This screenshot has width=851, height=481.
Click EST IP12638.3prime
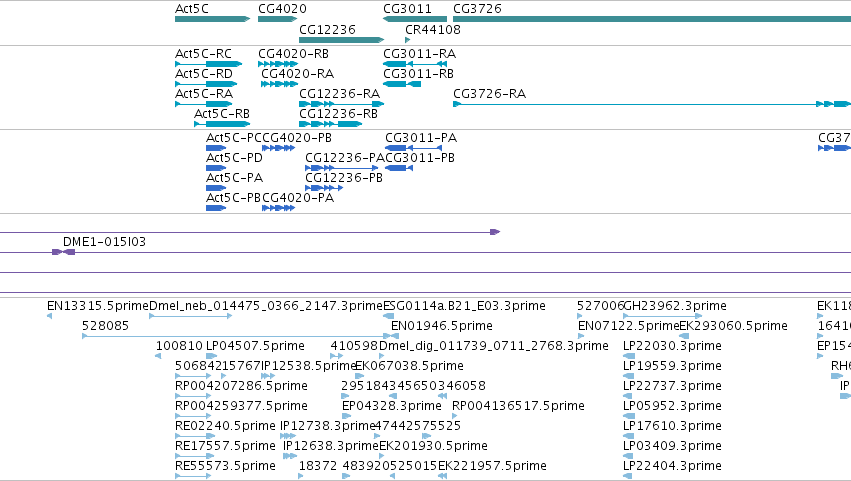coord(331,447)
